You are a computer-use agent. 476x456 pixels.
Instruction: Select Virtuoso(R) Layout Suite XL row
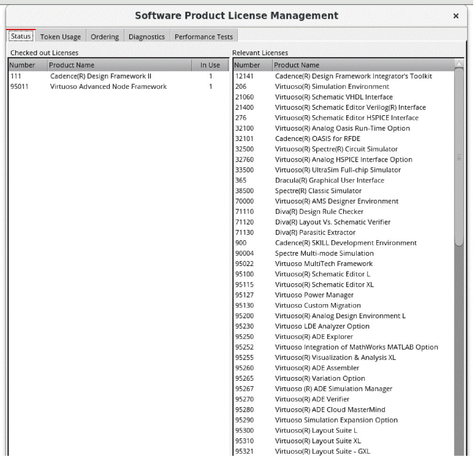[x=318, y=441]
